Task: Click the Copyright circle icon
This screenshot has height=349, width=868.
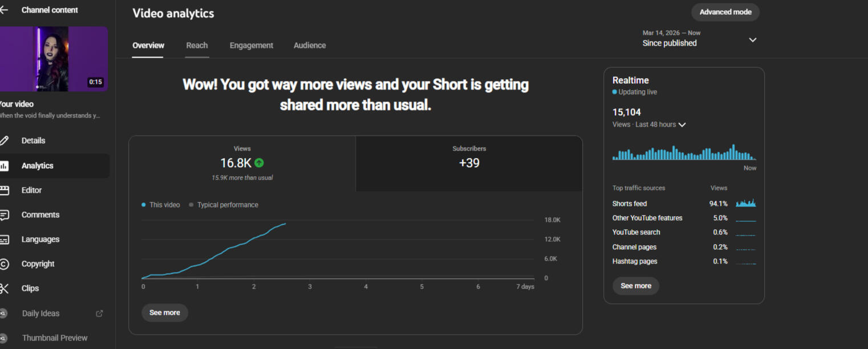Action: pyautogui.click(x=4, y=264)
